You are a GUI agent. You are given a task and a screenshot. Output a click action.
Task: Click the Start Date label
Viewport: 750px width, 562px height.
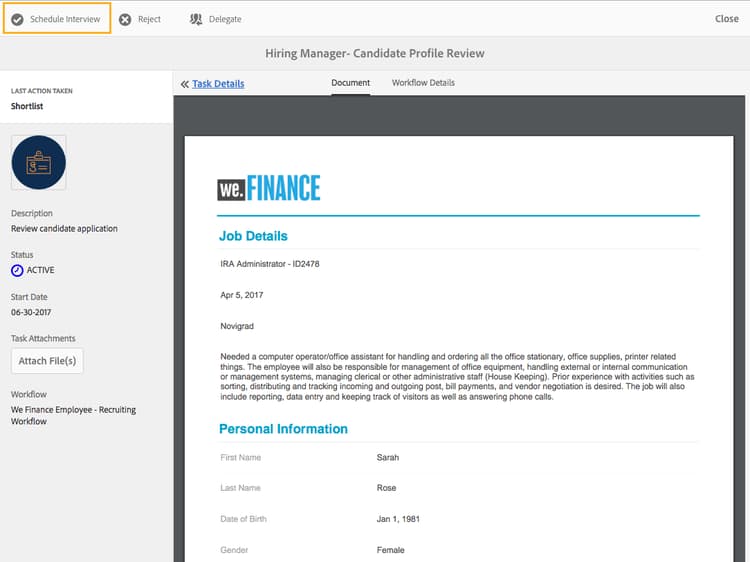click(29, 297)
